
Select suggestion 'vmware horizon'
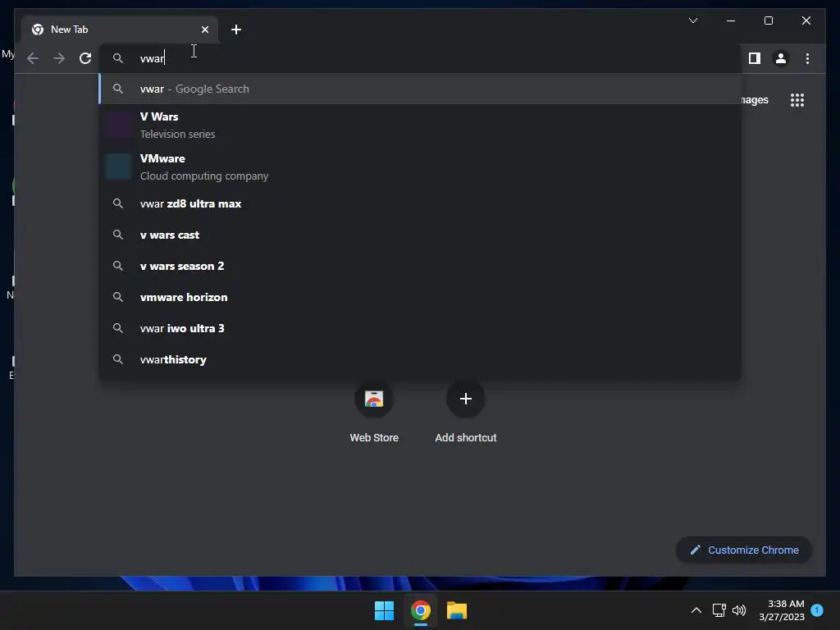(x=421, y=297)
